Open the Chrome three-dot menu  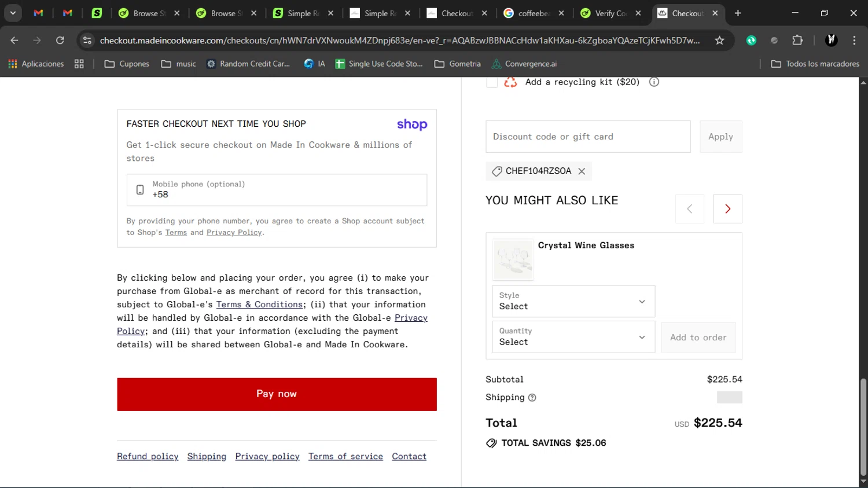pyautogui.click(x=854, y=40)
